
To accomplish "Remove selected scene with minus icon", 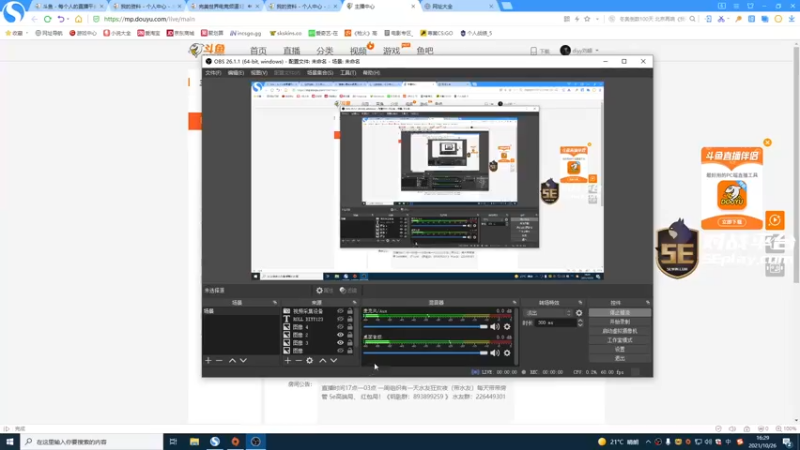I will coord(219,361).
